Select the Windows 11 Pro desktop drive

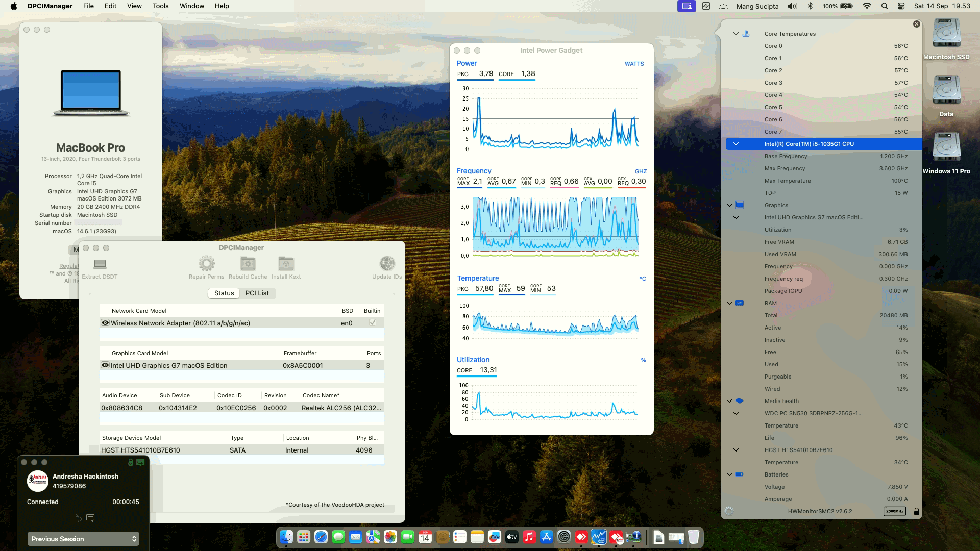[x=946, y=154]
